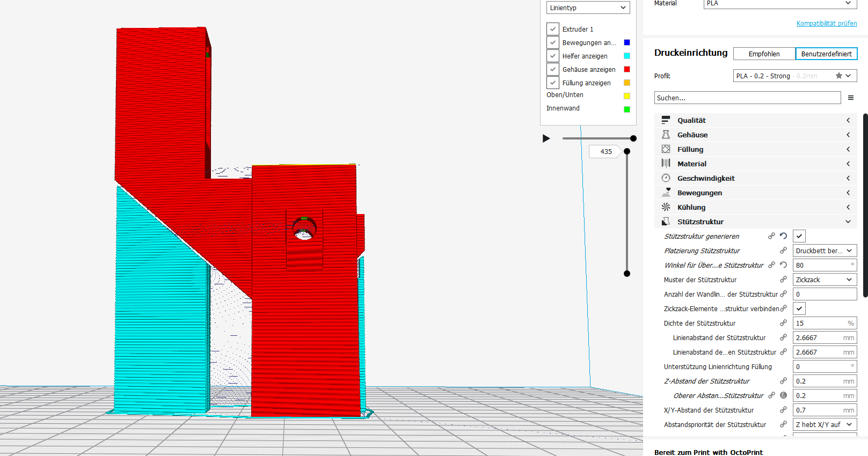Screen dimensions: 868x456
Task: Click the function icon for 'Oberer Abstand Stützstruktur'
Action: click(x=784, y=395)
